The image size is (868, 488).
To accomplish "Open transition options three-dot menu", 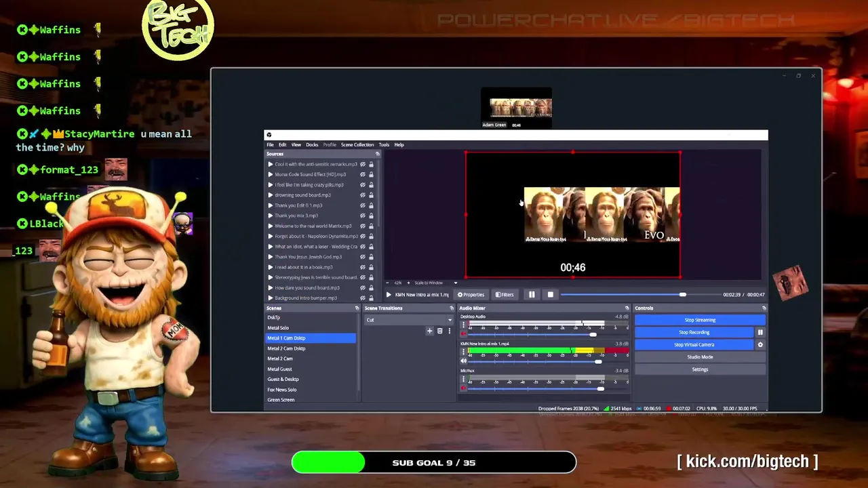I will (449, 331).
